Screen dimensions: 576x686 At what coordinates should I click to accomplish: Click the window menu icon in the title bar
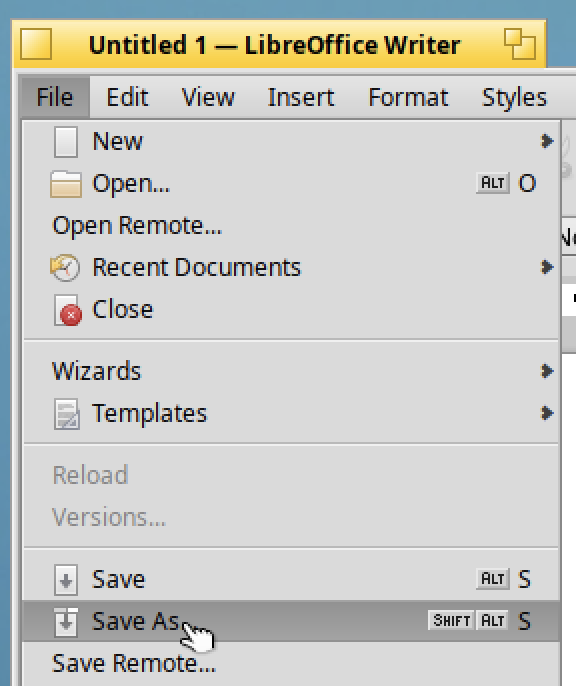point(36,44)
